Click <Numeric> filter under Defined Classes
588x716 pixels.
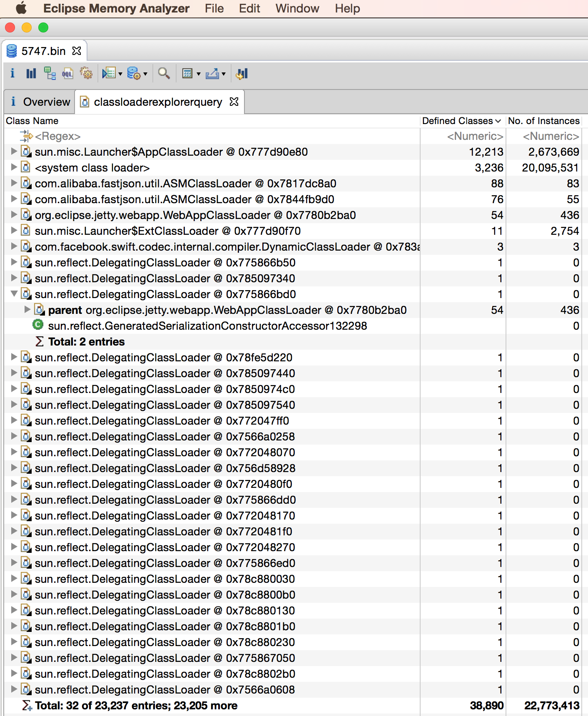tap(475, 136)
